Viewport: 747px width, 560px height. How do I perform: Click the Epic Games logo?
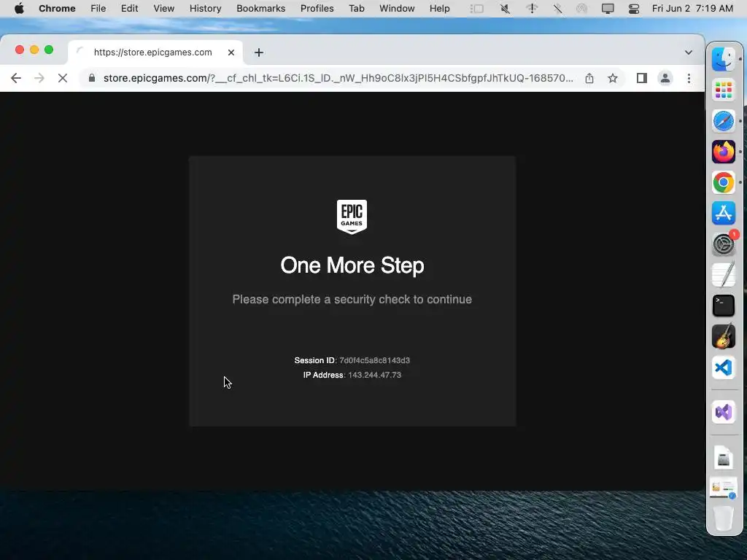pyautogui.click(x=352, y=217)
